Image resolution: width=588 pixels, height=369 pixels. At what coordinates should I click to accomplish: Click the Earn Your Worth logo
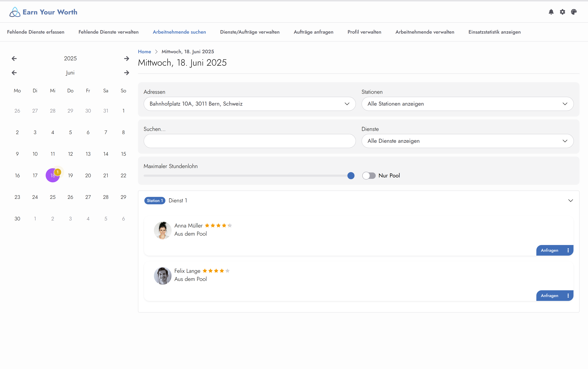(44, 12)
